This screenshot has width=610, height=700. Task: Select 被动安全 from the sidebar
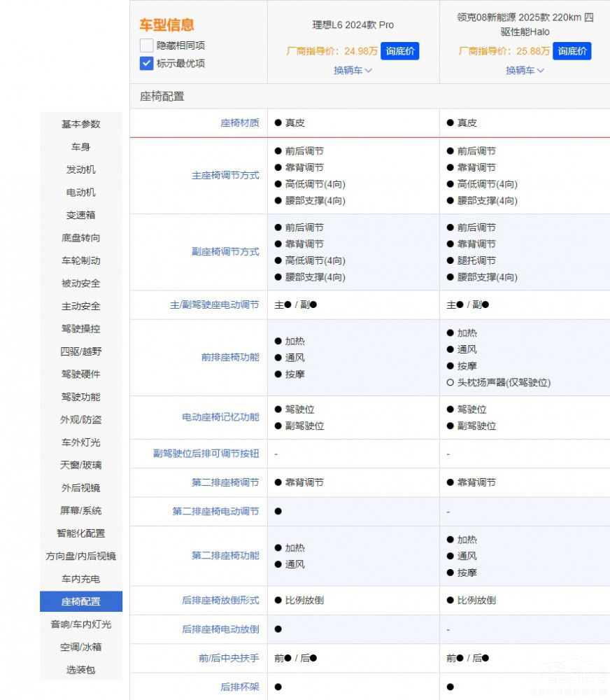coord(81,283)
